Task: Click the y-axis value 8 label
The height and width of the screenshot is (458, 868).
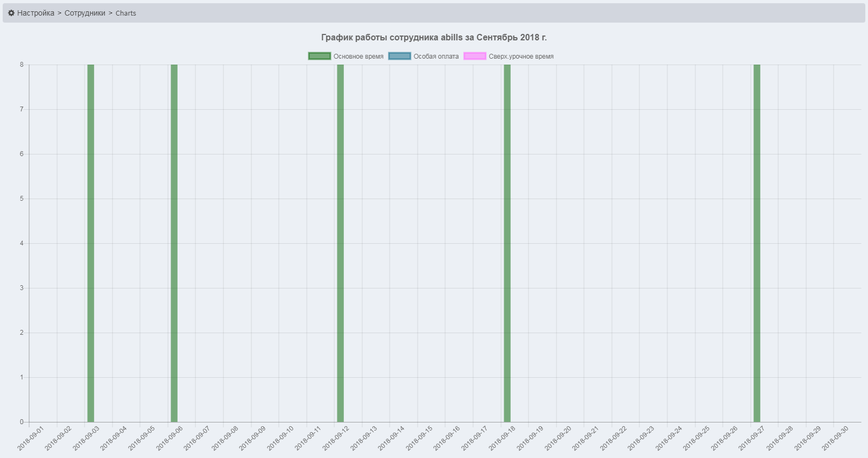Action: click(22, 65)
